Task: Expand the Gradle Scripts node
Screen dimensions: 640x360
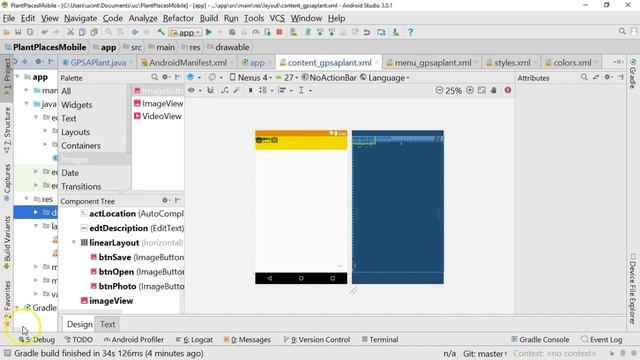Action: 17,307
